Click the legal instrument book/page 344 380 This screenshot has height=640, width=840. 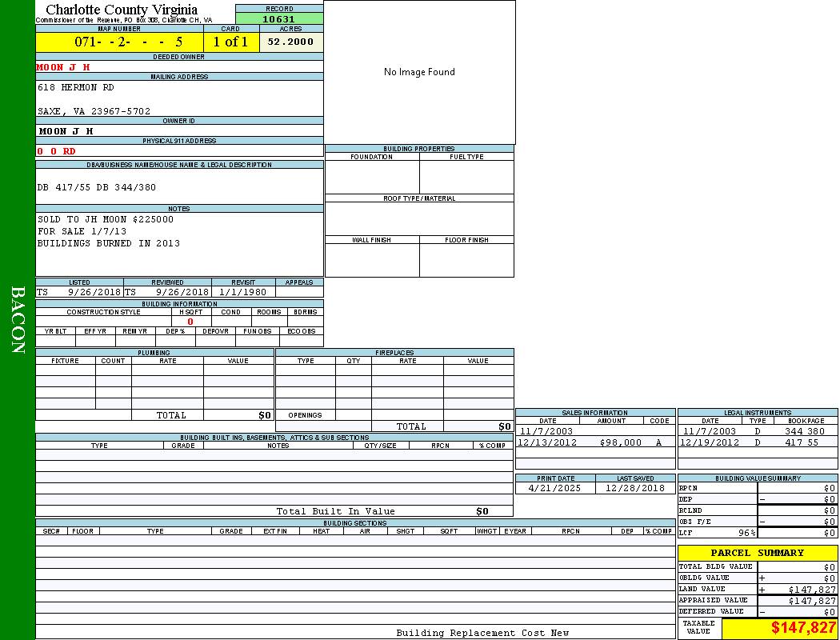click(x=804, y=431)
